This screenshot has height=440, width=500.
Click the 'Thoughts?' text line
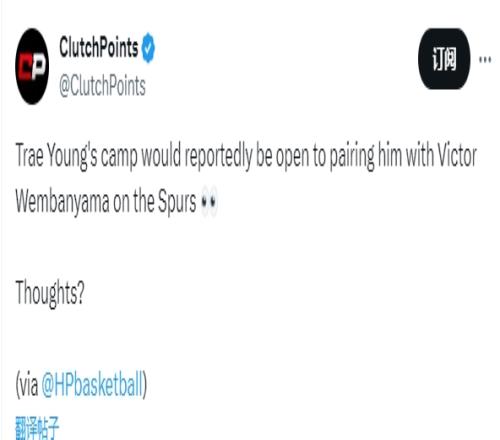(50, 293)
